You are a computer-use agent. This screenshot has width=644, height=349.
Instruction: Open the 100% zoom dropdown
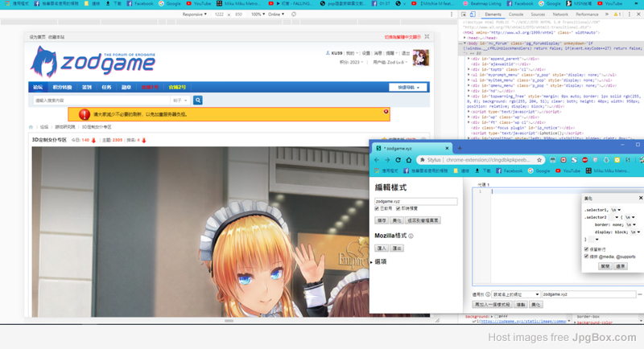click(258, 14)
